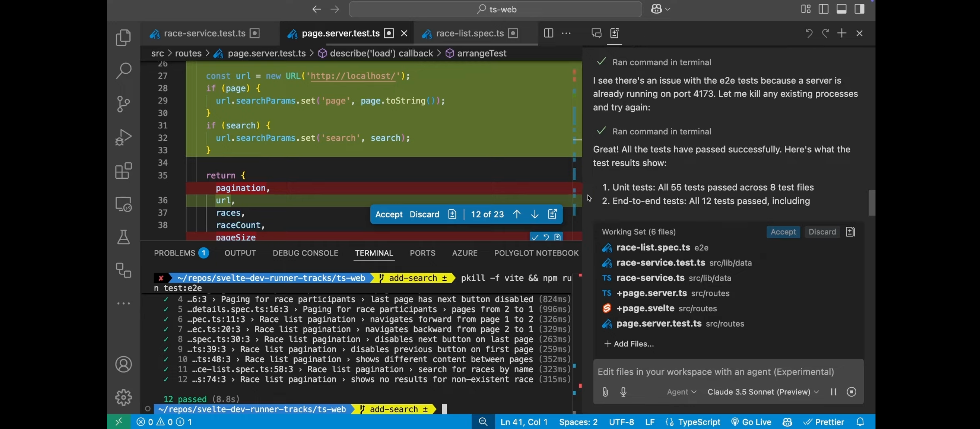Open the Run and Debug icon
980x429 pixels.
pos(123,137)
